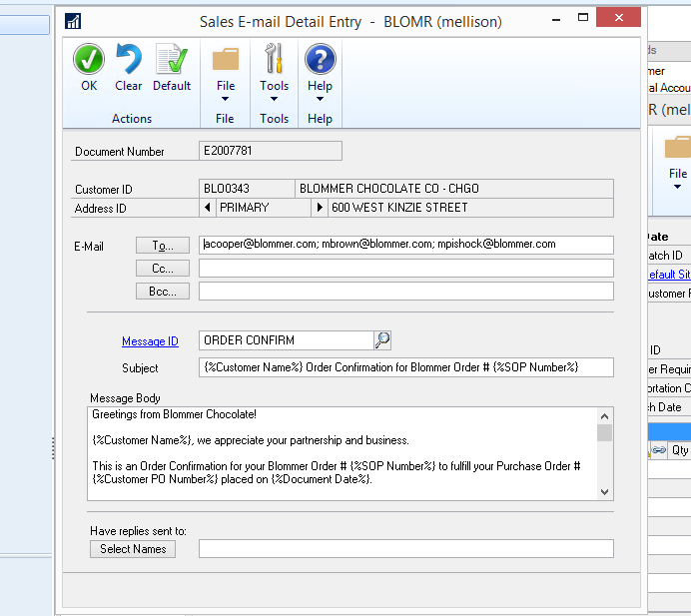The width and height of the screenshot is (691, 616).
Task: Expand the File dropdown arrow
Action: pyautogui.click(x=225, y=99)
